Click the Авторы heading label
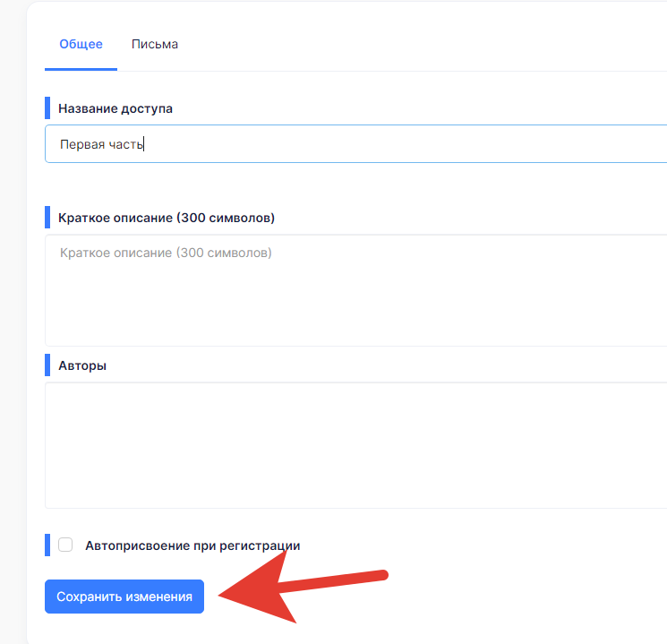 point(82,365)
